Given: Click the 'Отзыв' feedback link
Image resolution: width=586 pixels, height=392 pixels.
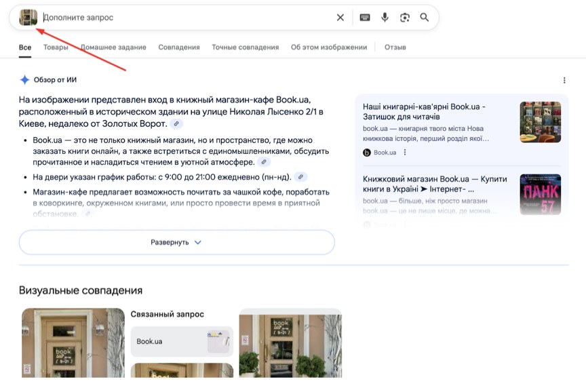Looking at the screenshot, I should coord(395,47).
